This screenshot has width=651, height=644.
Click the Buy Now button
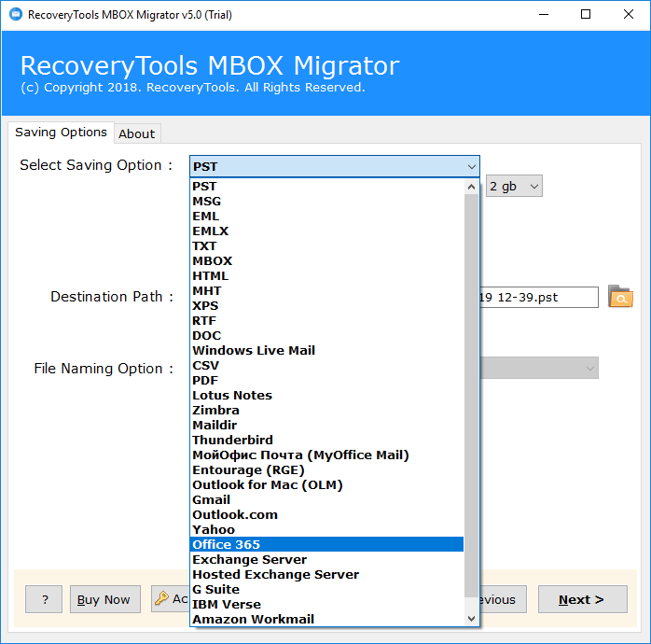(105, 599)
